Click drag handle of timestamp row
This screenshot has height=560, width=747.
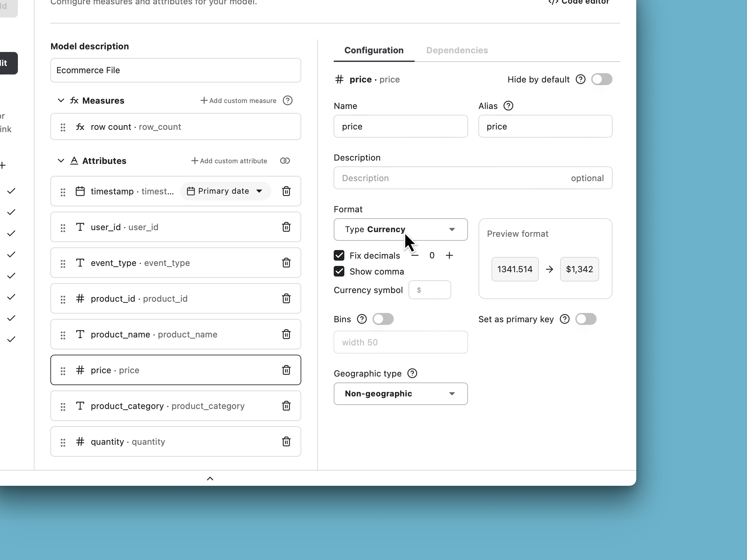point(63,192)
